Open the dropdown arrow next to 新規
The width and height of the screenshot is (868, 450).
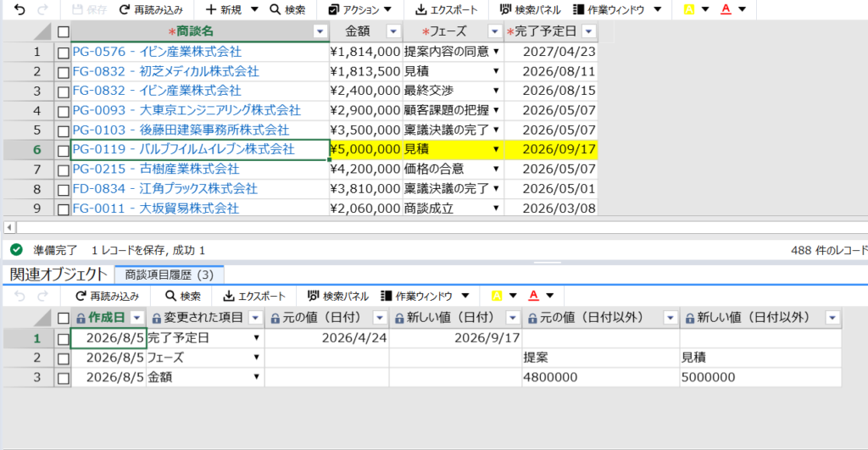click(254, 9)
